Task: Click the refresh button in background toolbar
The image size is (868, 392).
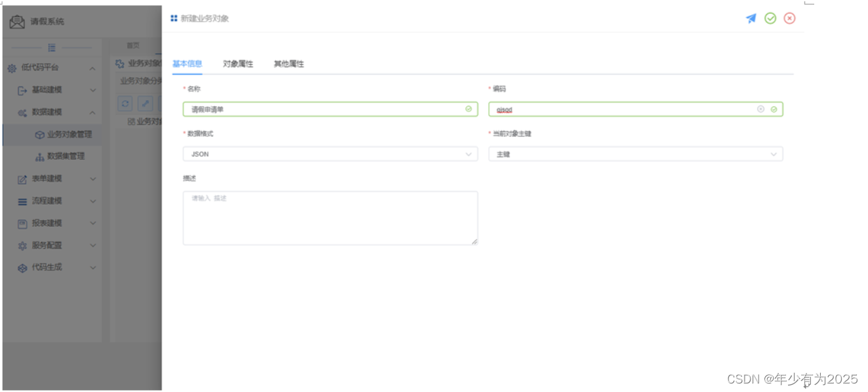Action: click(x=126, y=104)
